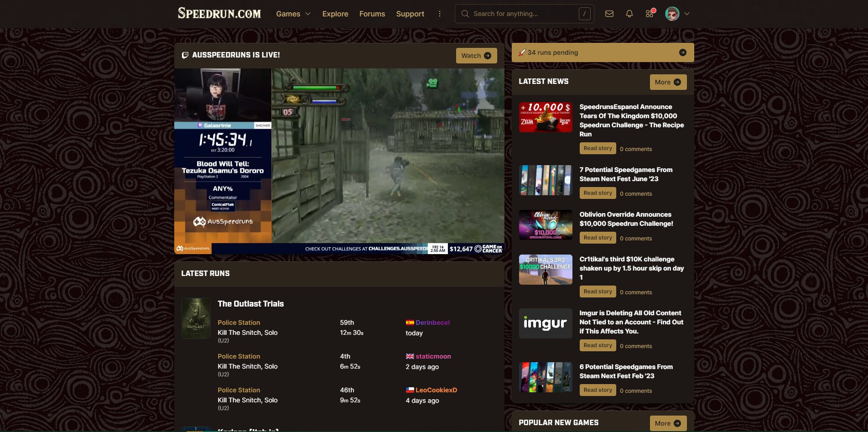Viewport: 868px width, 432px height.
Task: Open the messages envelope icon
Action: [609, 14]
